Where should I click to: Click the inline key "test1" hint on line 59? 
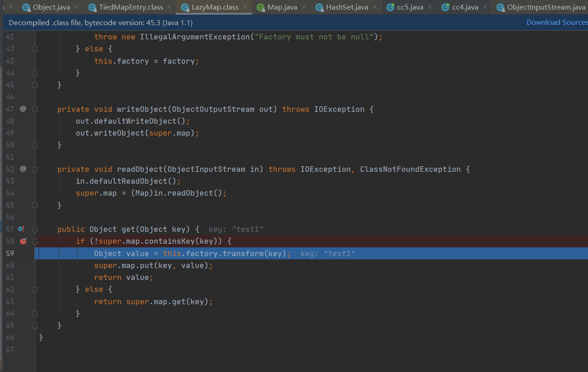(x=327, y=253)
